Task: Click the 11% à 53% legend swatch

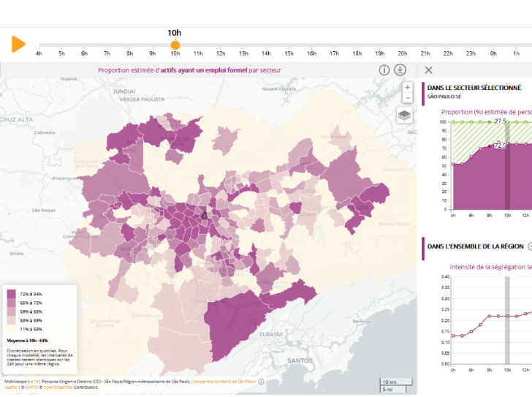Action: (11, 329)
